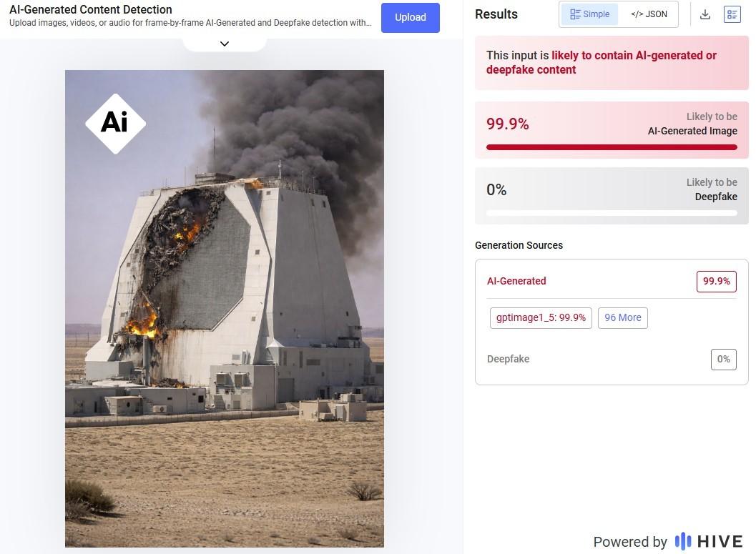
Task: Click the Upload button
Action: coord(411,17)
